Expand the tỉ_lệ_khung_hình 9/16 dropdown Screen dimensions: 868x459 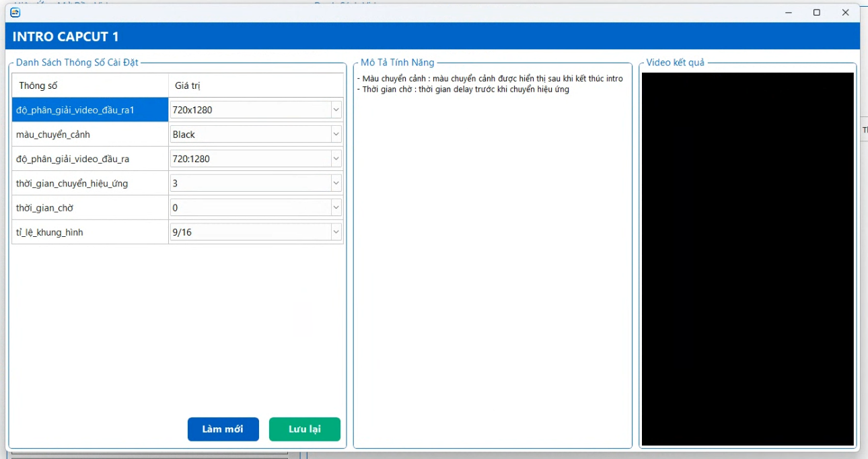click(256, 232)
